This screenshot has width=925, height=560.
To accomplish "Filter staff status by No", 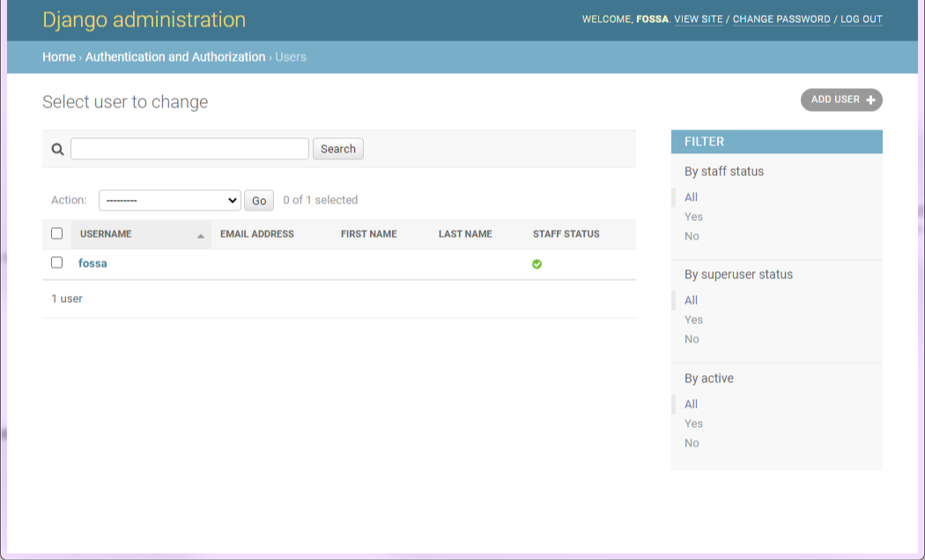I will click(692, 236).
